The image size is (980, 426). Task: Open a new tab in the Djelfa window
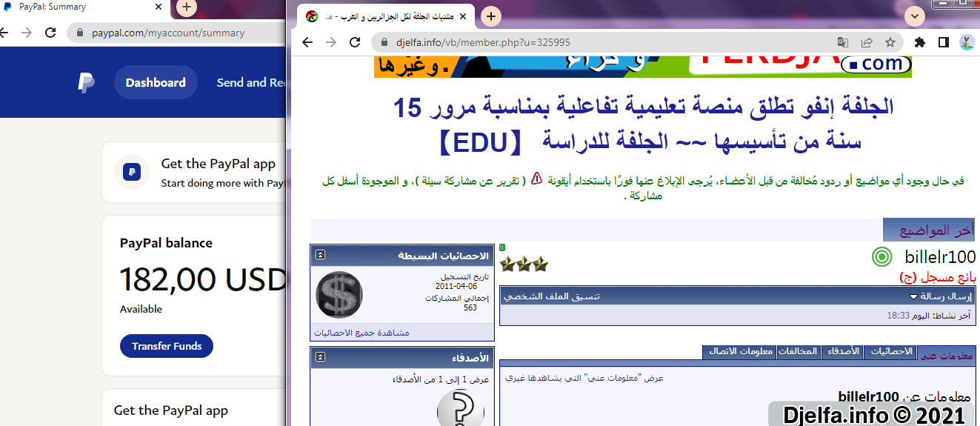[x=491, y=16]
